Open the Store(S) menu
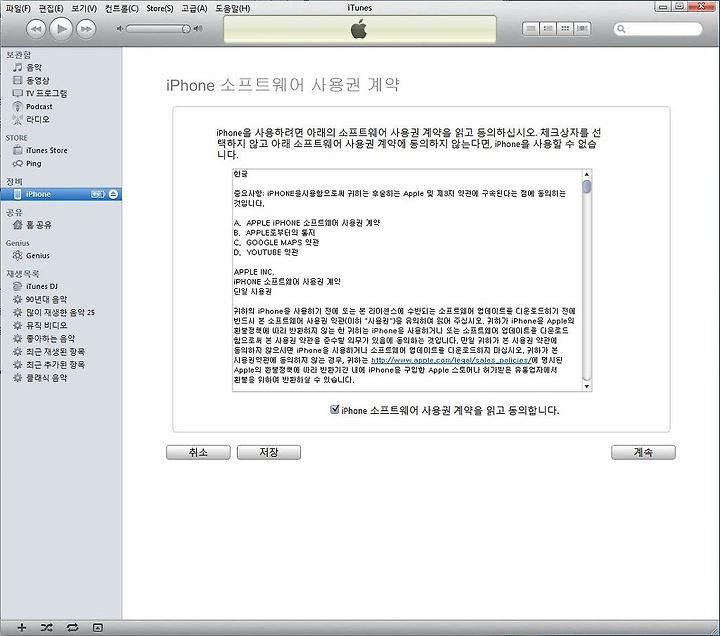 [x=160, y=8]
